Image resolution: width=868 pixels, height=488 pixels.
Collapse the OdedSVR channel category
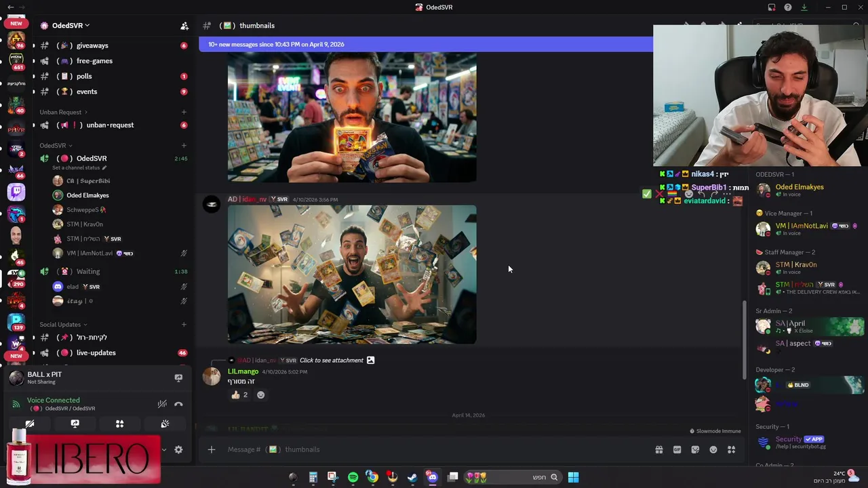point(56,146)
